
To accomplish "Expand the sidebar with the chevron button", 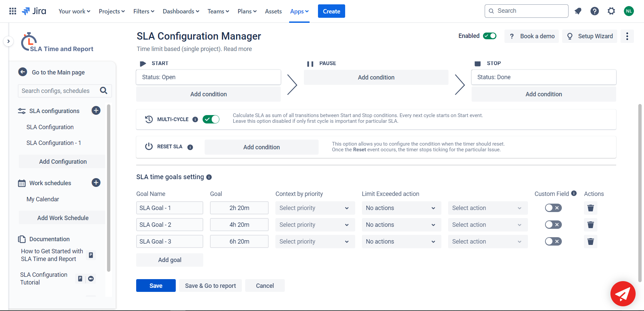I will coord(8,41).
